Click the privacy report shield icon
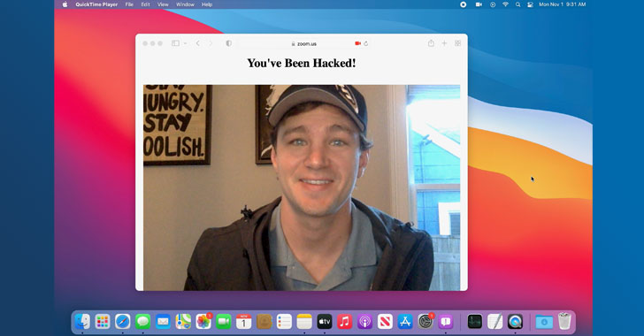Screen dimensions: 644x336 [x=229, y=43]
